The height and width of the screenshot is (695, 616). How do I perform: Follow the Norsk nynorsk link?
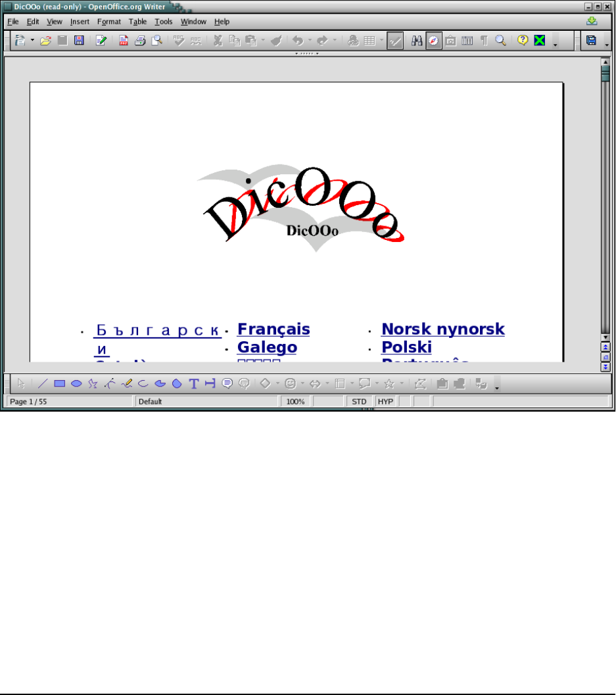[443, 329]
